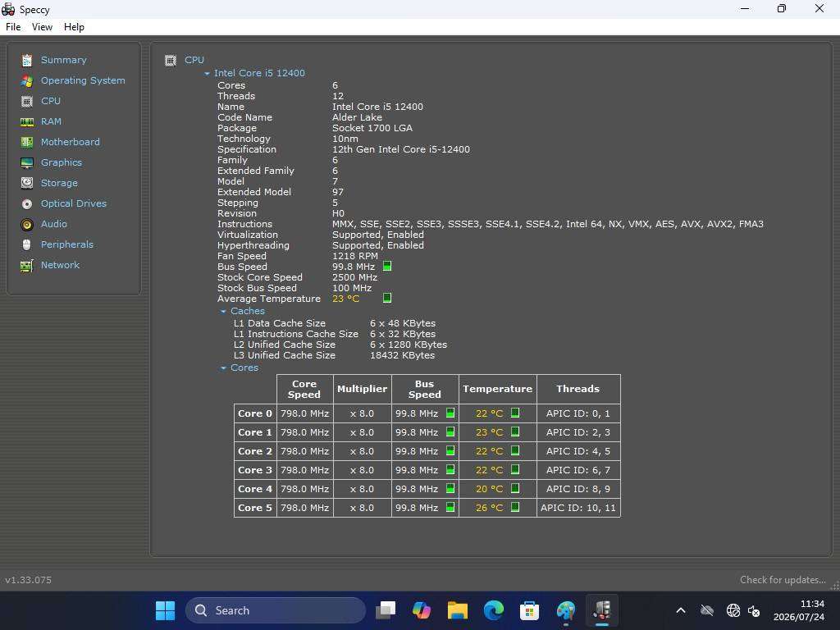The image size is (840, 630).
Task: Click the CPU heading text
Action: [194, 60]
